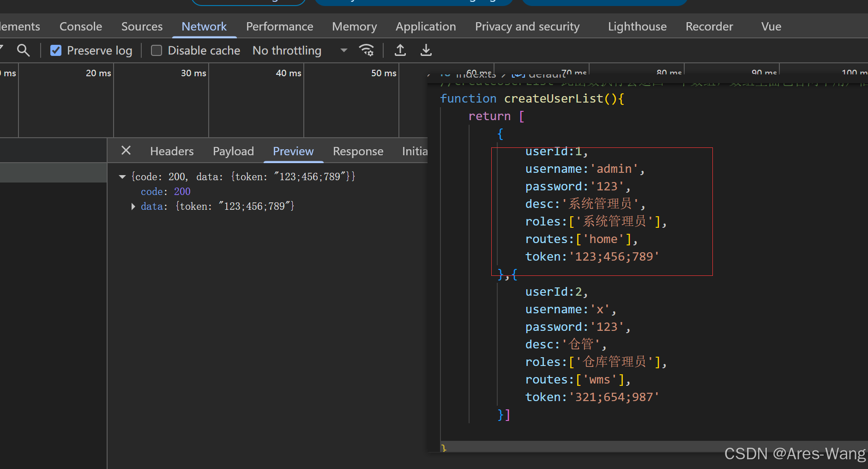Screen dimensions: 868x469
Task: Show the request Headers tab
Action: [x=172, y=151]
